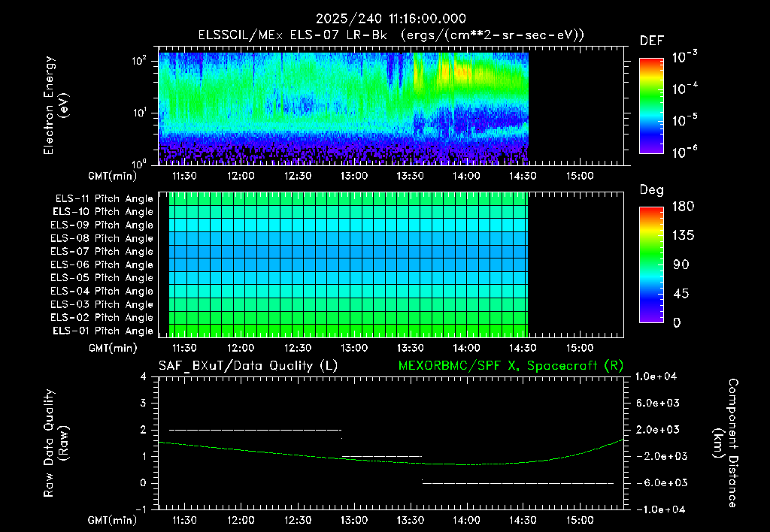Click the 'Raw Data Quality (Raw)' axis label
This screenshot has height=532, width=770.
click(56, 443)
